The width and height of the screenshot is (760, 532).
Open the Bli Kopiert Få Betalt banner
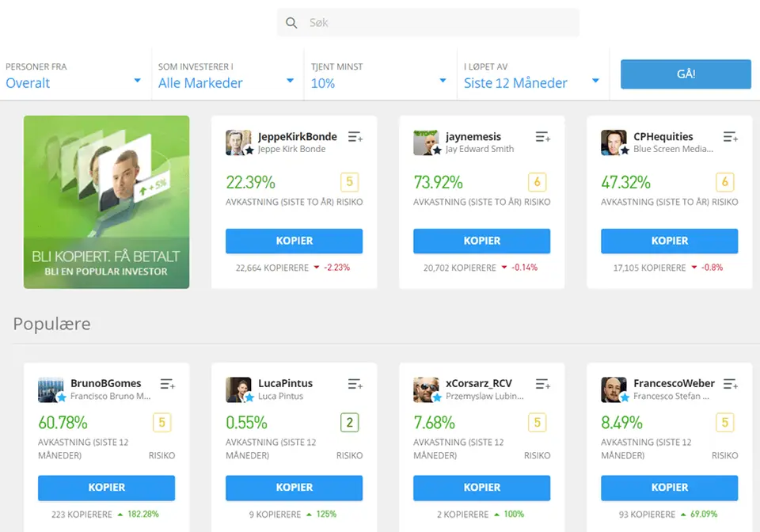(107, 202)
